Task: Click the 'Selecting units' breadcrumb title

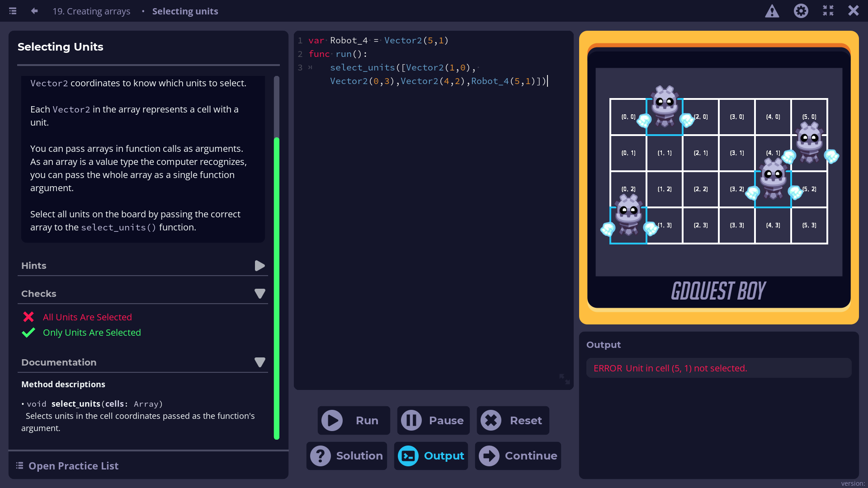Action: pos(185,11)
